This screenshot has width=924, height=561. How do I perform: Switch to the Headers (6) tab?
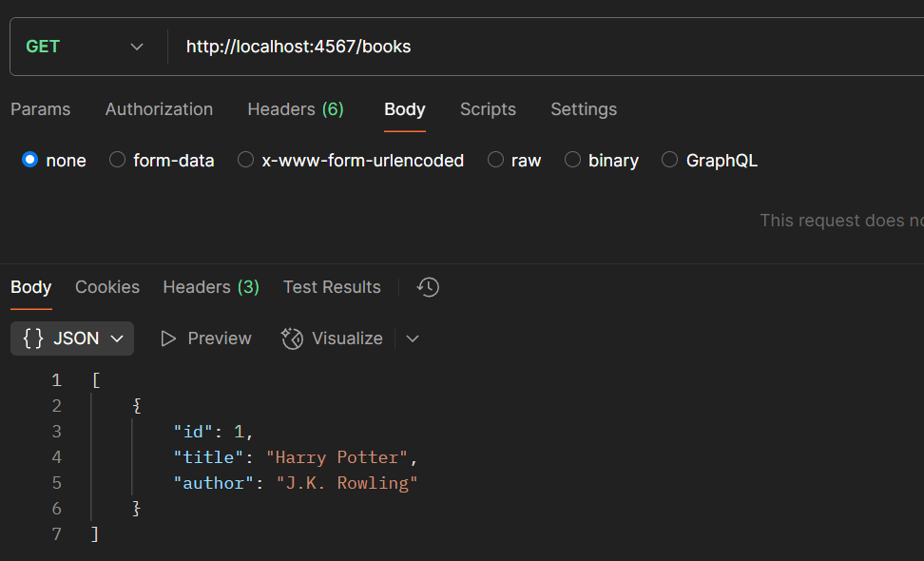tap(295, 109)
